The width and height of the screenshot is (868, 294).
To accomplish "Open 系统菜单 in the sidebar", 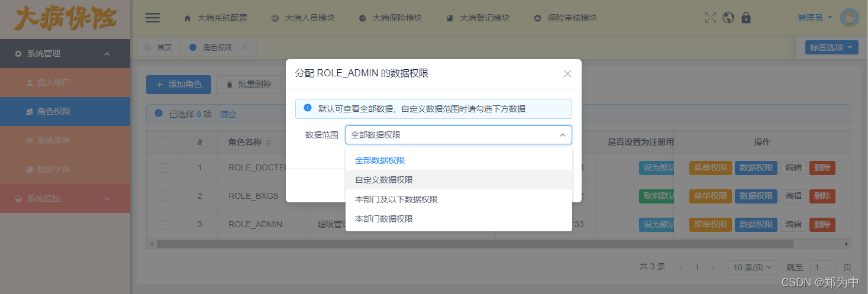I will click(65, 141).
